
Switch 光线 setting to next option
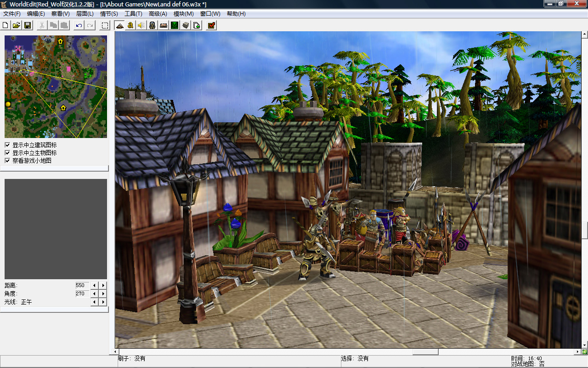103,302
